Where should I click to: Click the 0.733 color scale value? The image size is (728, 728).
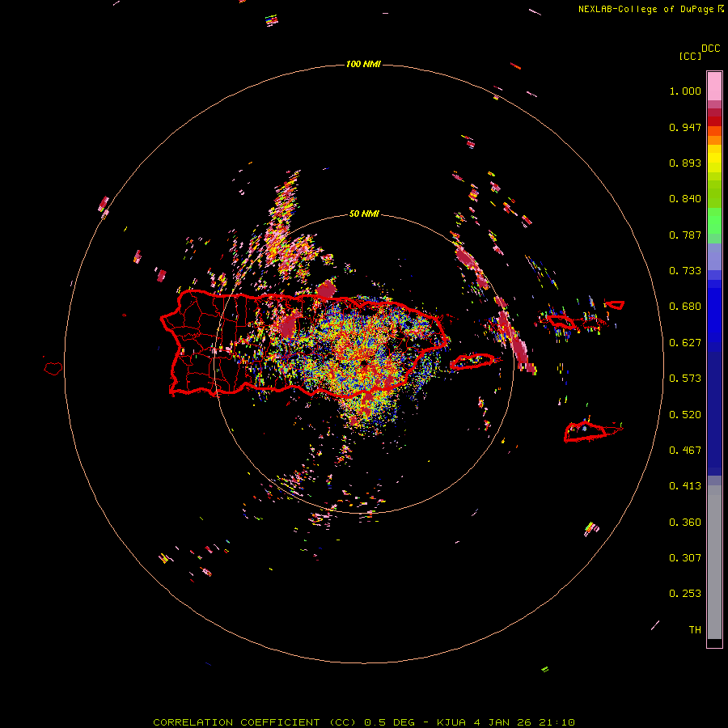(685, 271)
